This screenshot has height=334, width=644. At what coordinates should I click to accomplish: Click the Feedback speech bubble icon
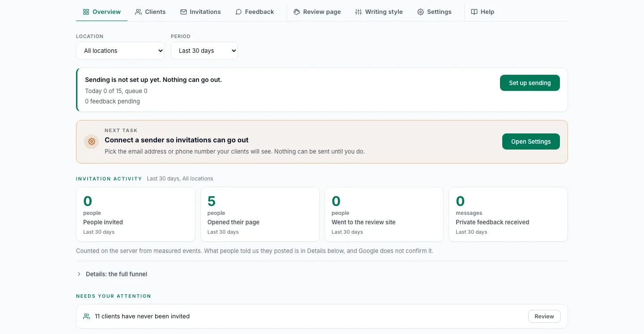tap(239, 12)
